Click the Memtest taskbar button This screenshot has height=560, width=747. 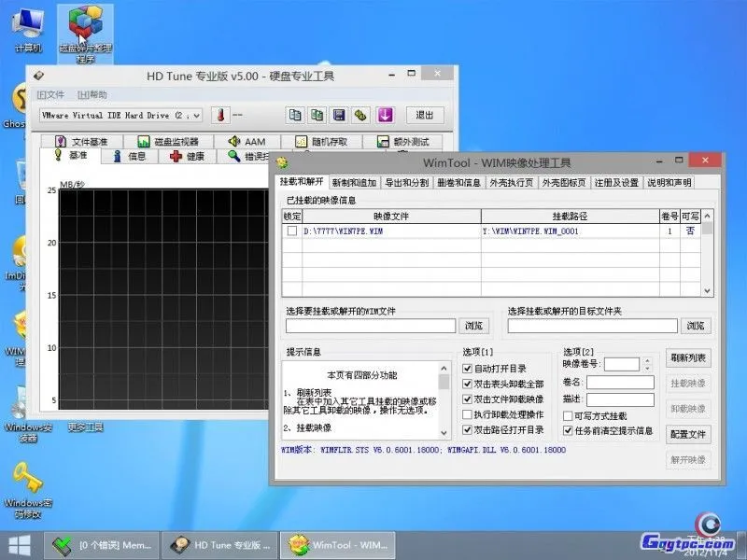click(103, 544)
